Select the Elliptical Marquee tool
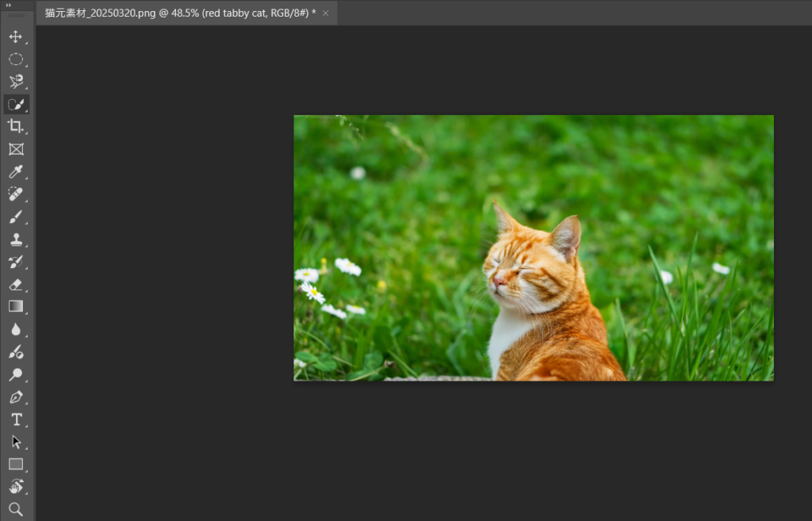Viewport: 812px width, 521px height. click(x=16, y=59)
